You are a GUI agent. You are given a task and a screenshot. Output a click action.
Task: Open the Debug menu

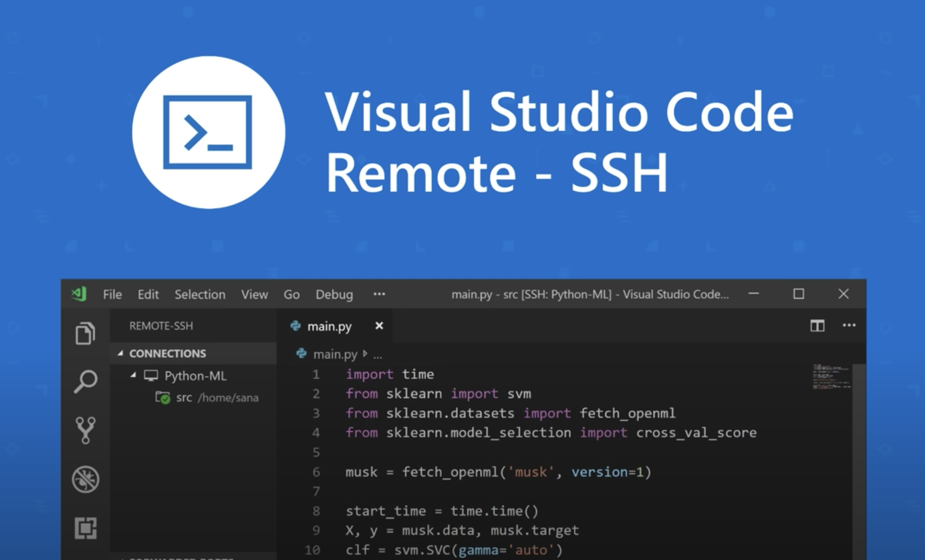(x=334, y=295)
